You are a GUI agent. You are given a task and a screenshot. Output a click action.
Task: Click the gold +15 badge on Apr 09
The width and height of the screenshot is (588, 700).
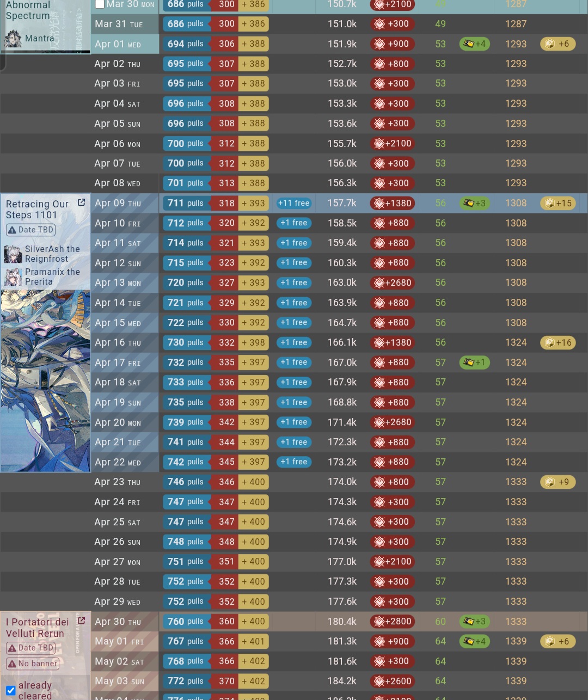tap(558, 203)
